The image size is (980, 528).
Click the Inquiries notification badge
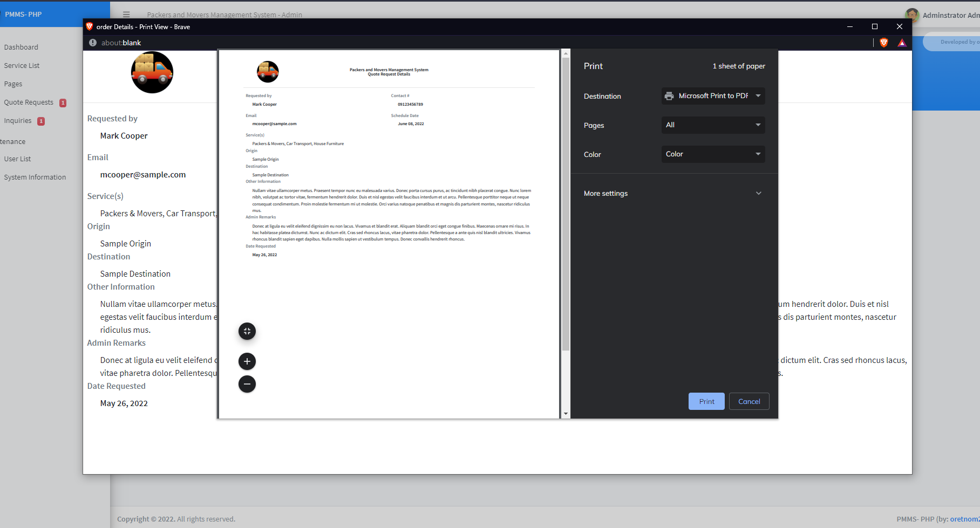(41, 121)
